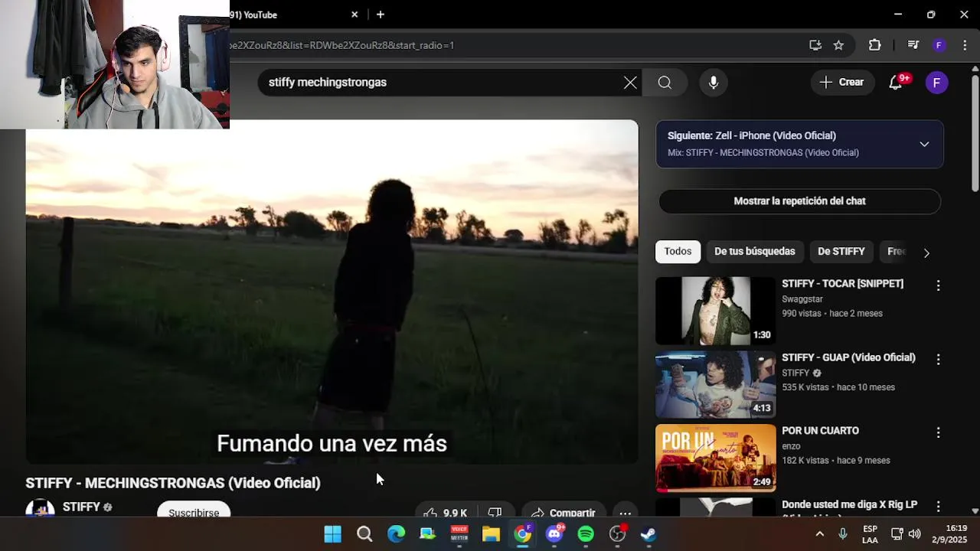The height and width of the screenshot is (551, 980).
Task: Open the Chrome profile F icon
Action: click(939, 45)
